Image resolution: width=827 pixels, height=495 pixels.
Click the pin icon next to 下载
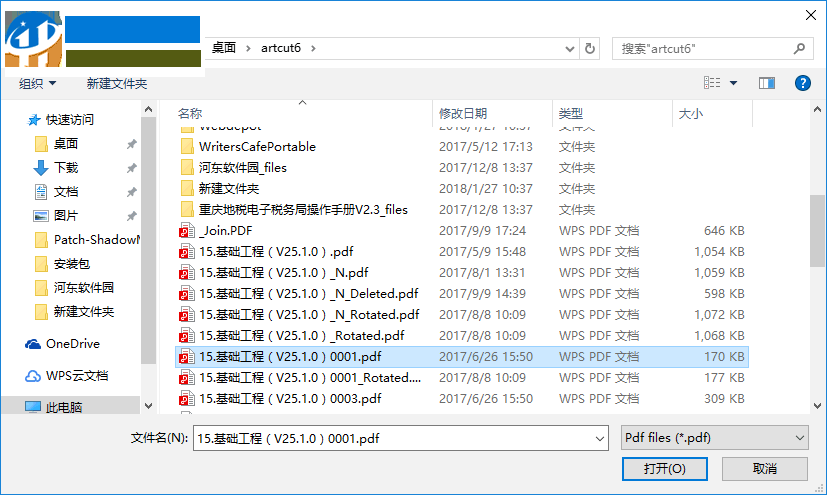(x=131, y=168)
